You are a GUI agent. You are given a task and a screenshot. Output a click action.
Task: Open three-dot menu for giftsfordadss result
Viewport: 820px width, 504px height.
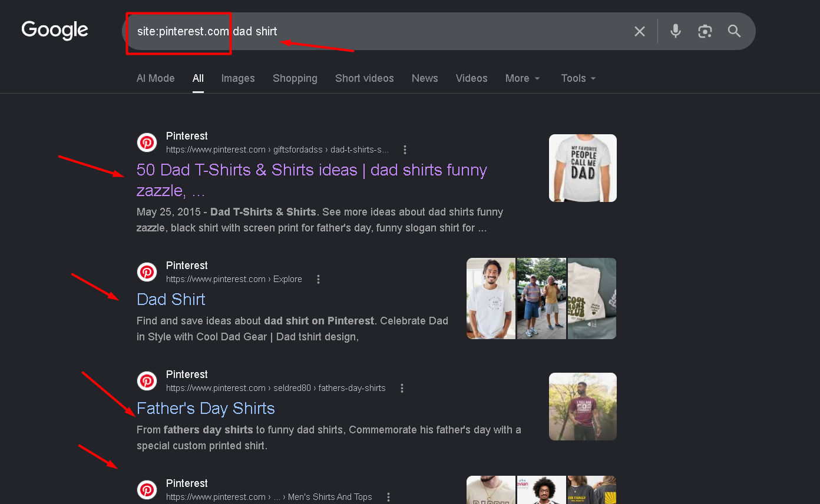tap(405, 150)
